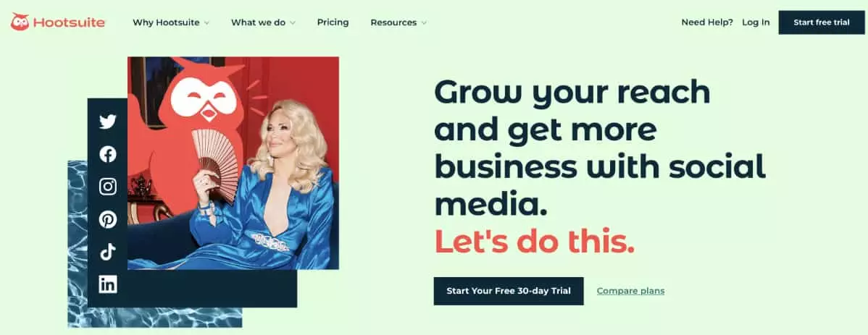Open the Pricing menu item
This screenshot has width=868, height=335.
333,22
